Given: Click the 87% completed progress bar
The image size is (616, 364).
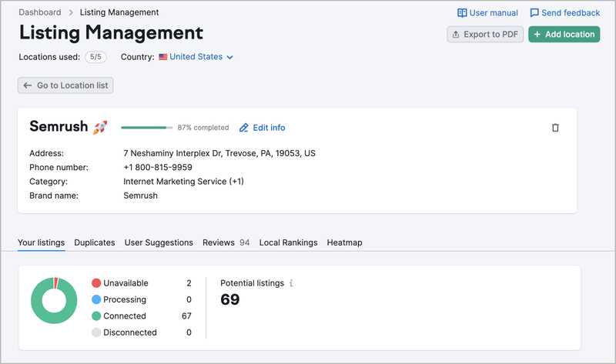Looking at the screenshot, I should pyautogui.click(x=147, y=128).
